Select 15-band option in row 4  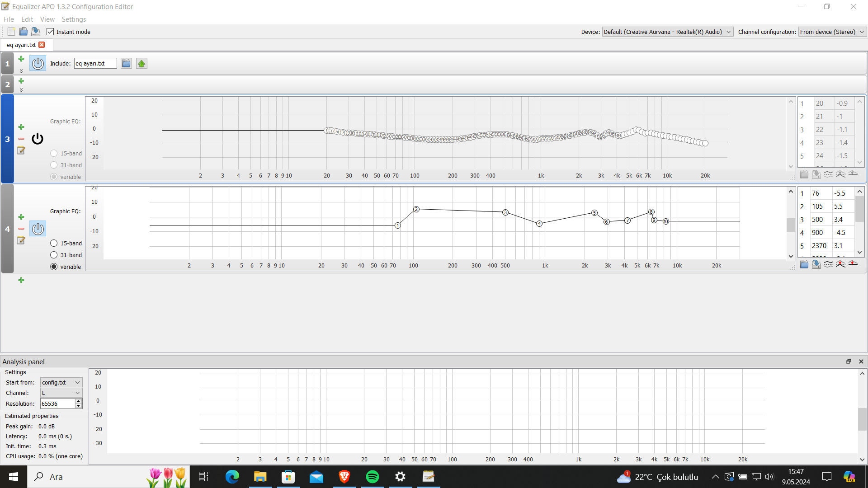tap(54, 243)
